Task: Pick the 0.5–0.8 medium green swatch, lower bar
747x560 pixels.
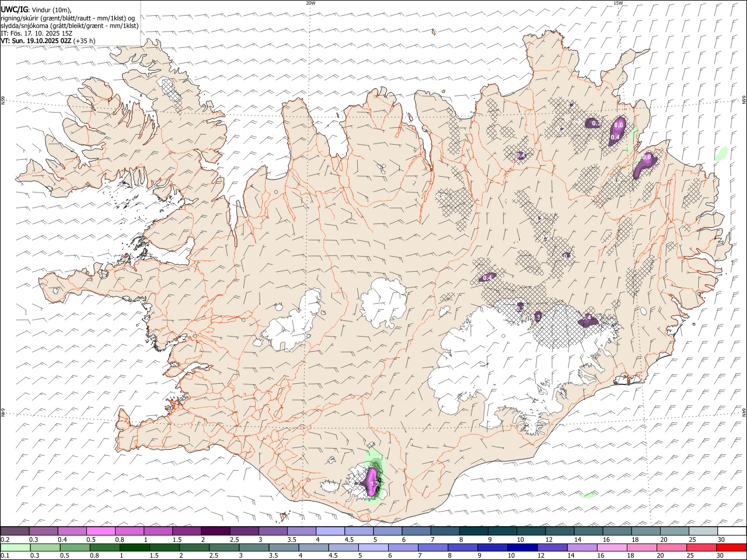Action: (75, 547)
